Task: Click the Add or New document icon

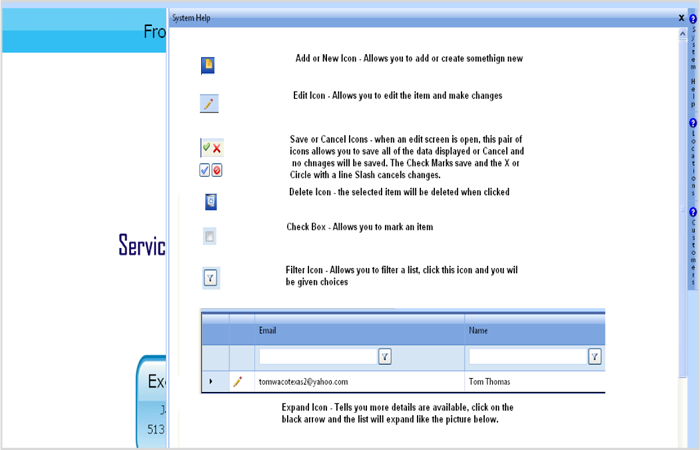Action: click(x=208, y=65)
